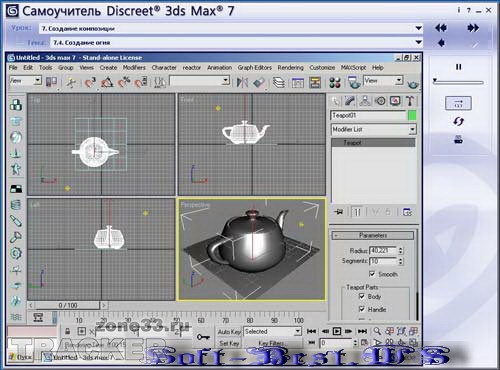The image size is (500, 370).
Task: Open the Utilities hammer tab
Action: pyautogui.click(x=410, y=101)
